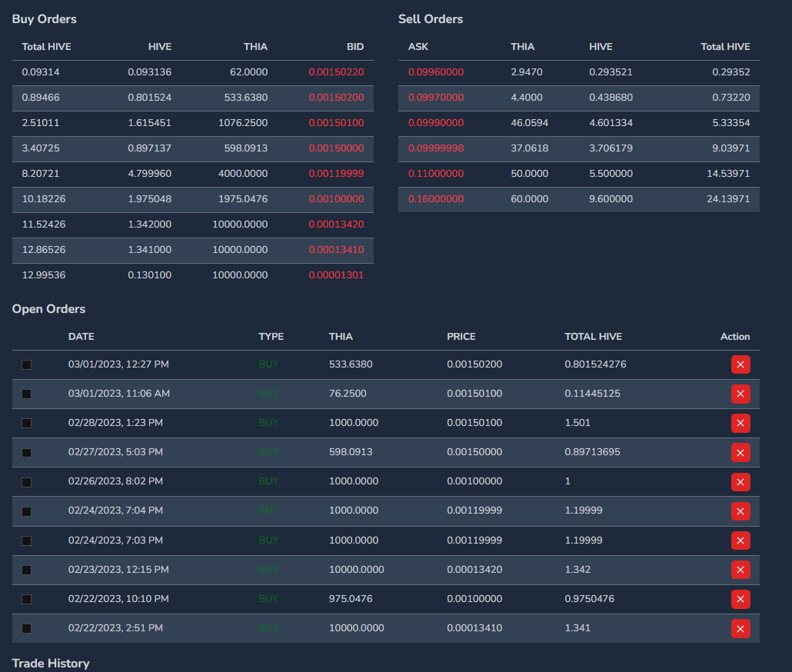Click THIA amount 4000.0000 in buy orders
The height and width of the screenshot is (672, 792).
point(243,174)
